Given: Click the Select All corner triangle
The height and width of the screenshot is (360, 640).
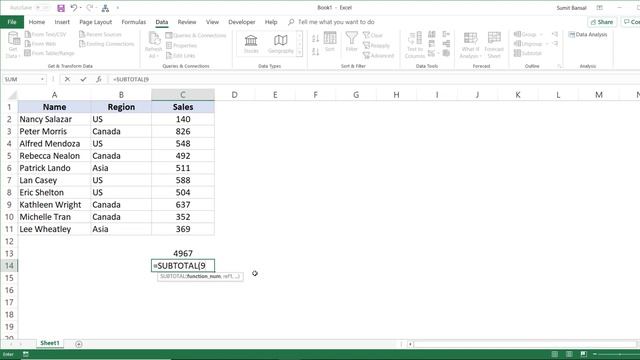Looking at the screenshot, I should 13,96.
